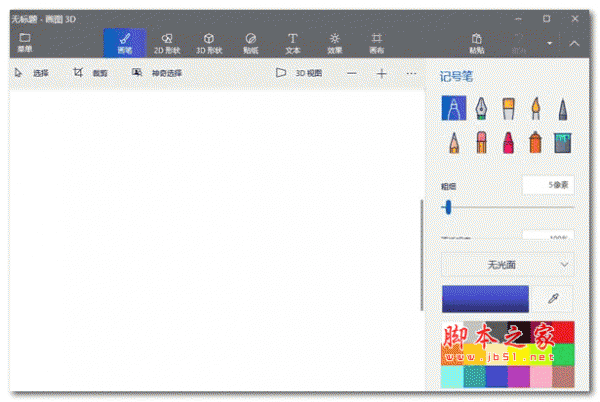This screenshot has height=402, width=600.
Task: Choose the indigo blue palette swatch
Action: tap(497, 376)
